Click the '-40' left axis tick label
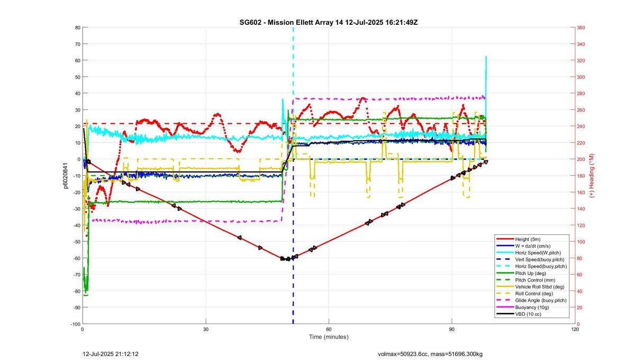The width and height of the screenshot is (635, 364). click(76, 225)
